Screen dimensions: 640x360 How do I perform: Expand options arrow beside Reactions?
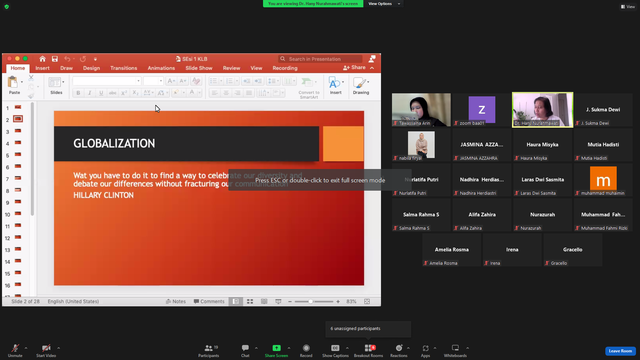408,348
